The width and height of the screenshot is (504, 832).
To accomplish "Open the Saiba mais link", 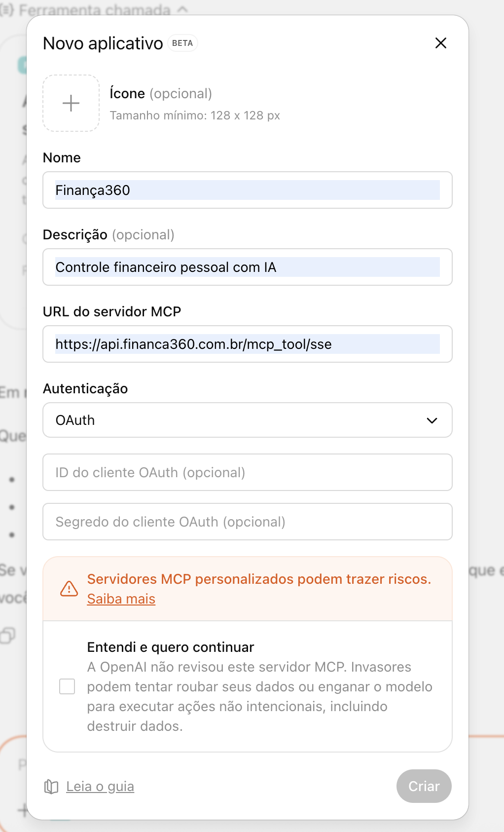I will point(121,599).
